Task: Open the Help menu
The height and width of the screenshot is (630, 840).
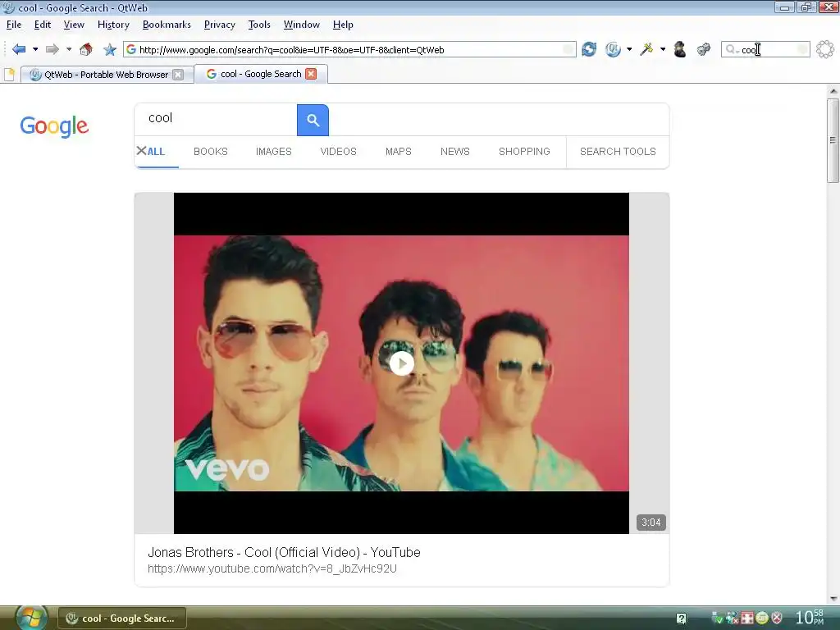Action: 343,25
